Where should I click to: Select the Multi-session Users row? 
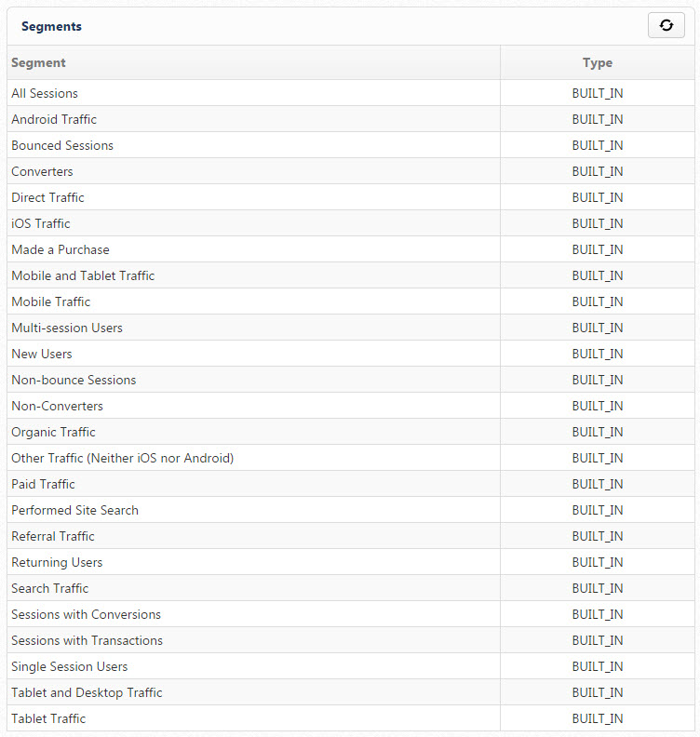point(67,328)
